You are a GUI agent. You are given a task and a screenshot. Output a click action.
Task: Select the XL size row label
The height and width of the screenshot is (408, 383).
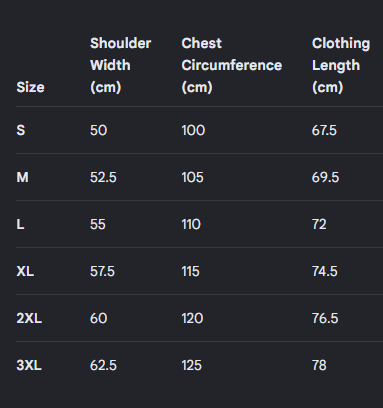[x=25, y=271]
